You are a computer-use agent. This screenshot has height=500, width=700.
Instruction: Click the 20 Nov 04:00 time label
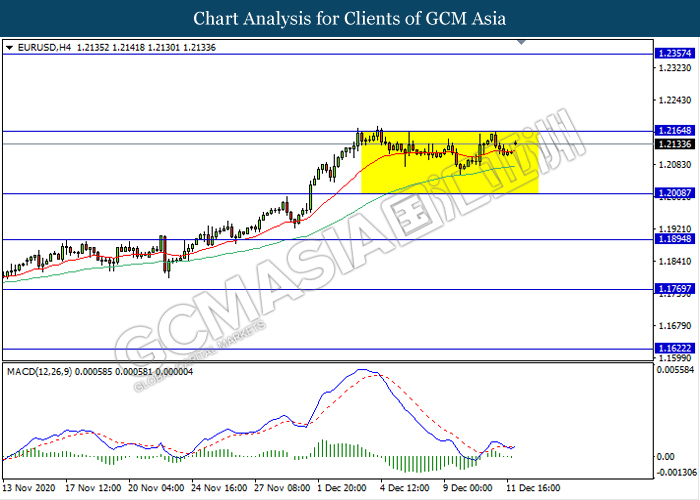[156, 488]
